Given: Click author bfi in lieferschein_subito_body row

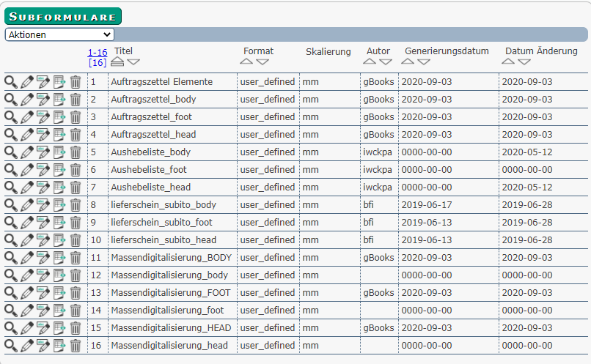Looking at the screenshot, I should (368, 205).
